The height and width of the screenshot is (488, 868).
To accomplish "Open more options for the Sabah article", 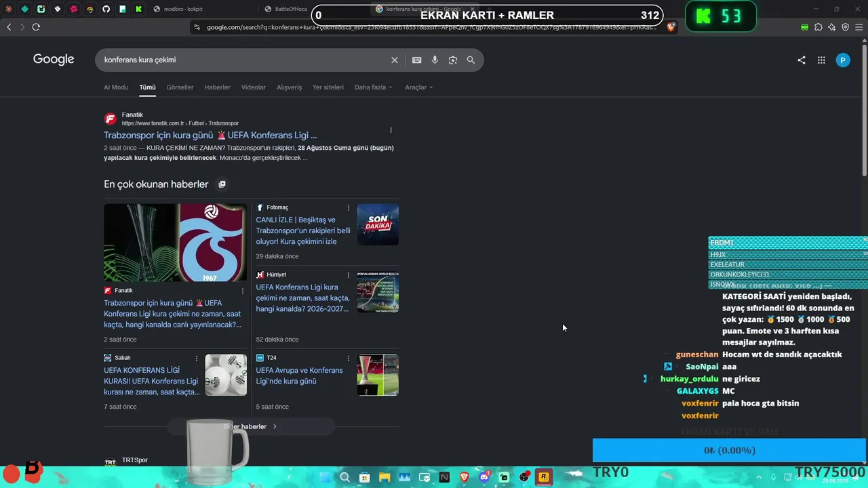I will click(197, 359).
